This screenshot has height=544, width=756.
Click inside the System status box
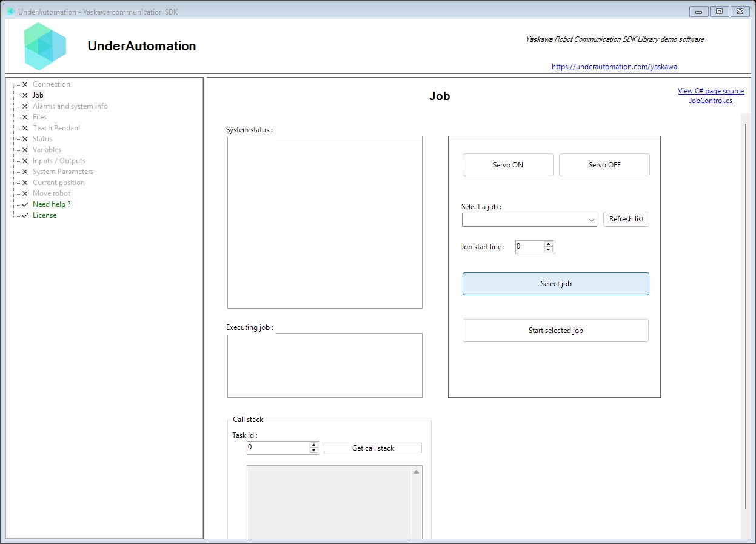(325, 222)
